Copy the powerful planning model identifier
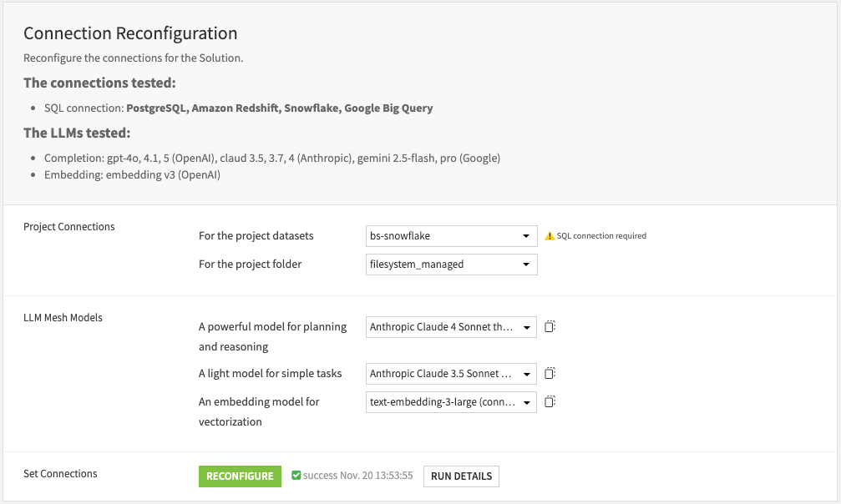The width and height of the screenshot is (841, 504). (x=550, y=326)
